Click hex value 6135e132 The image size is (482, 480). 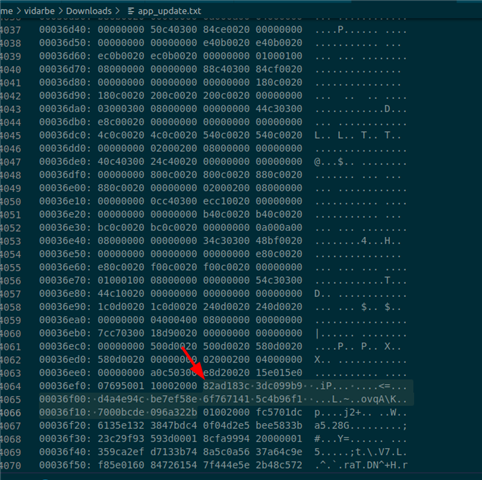click(121, 426)
